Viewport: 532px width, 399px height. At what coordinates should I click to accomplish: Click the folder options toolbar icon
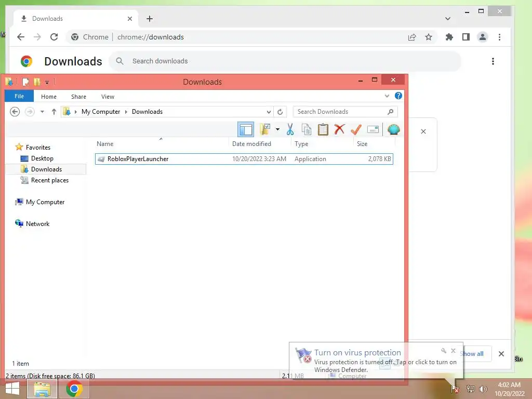[264, 129]
